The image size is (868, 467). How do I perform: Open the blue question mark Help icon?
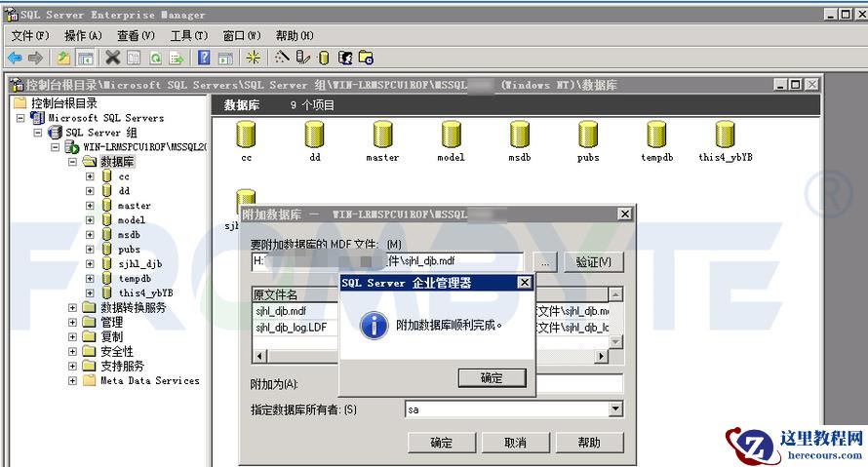point(204,58)
